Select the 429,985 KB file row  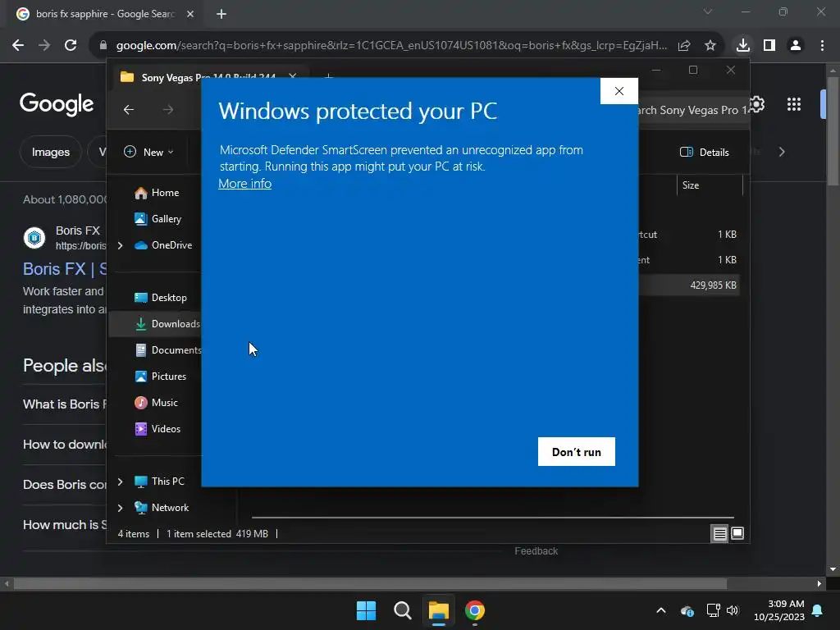[689, 285]
